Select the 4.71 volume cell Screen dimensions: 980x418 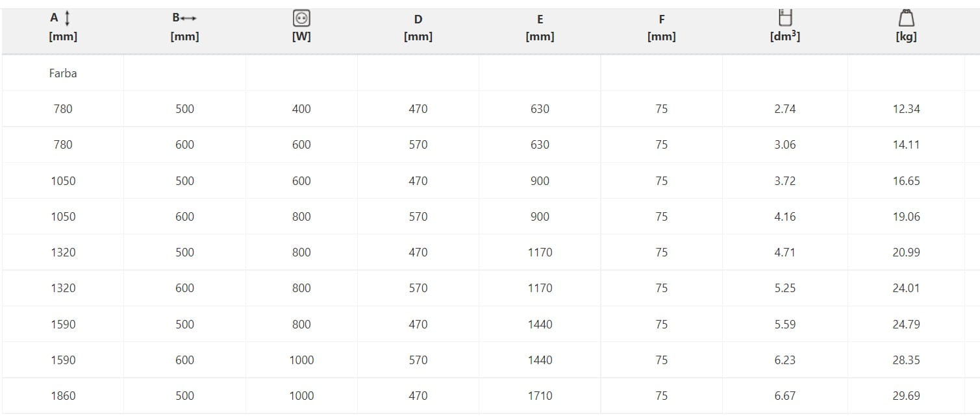click(x=785, y=252)
